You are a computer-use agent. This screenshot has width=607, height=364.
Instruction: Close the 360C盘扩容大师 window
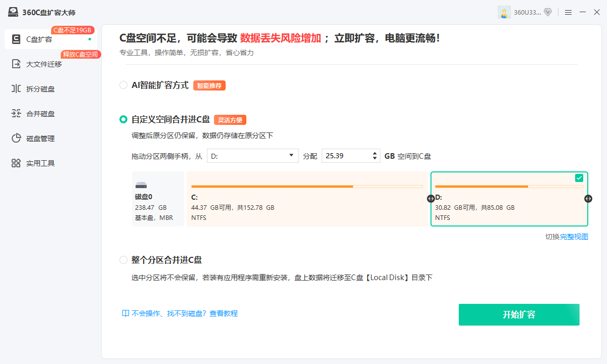(597, 12)
